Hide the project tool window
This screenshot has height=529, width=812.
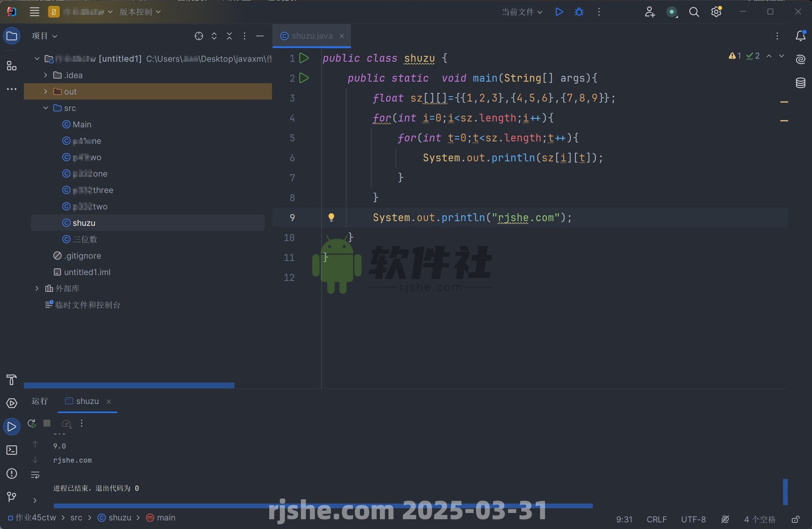[260, 36]
